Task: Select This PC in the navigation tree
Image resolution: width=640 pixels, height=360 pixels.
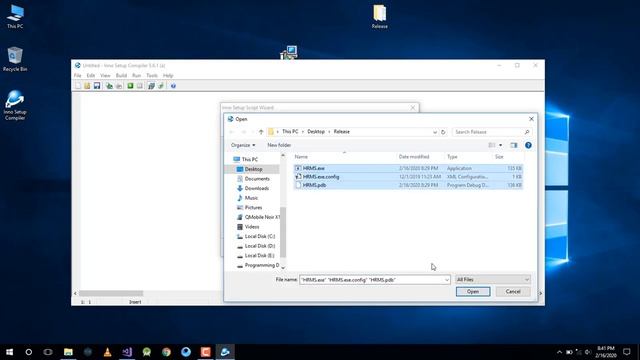Action: click(245, 159)
